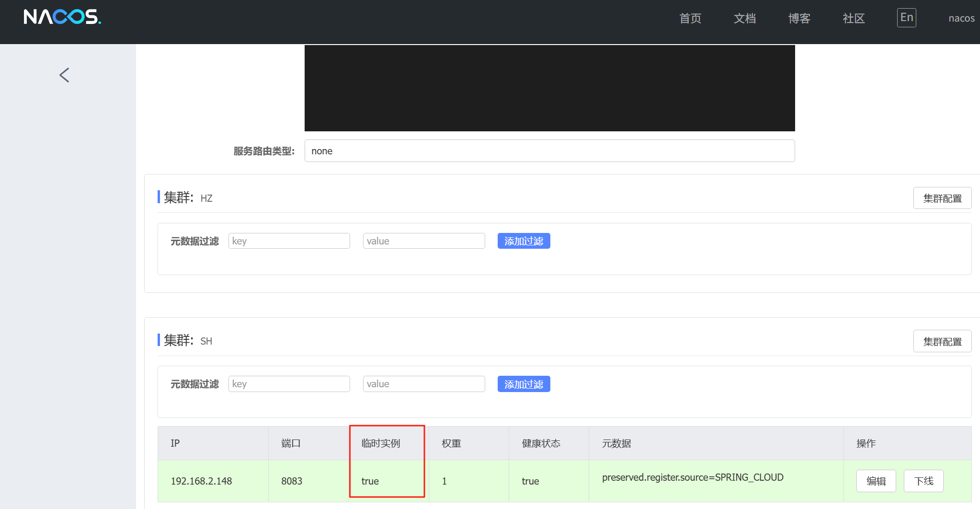The width and height of the screenshot is (980, 509).
Task: Click the IP column header
Action: pos(175,443)
